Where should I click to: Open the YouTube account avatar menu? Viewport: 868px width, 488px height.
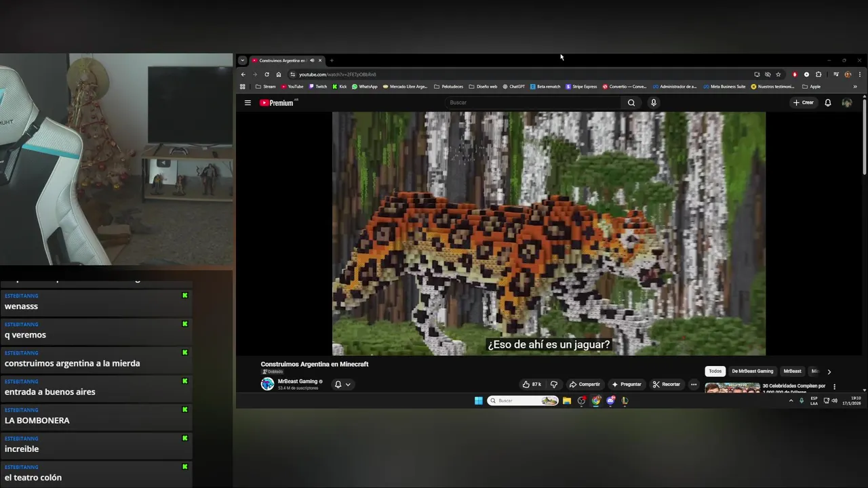coord(847,103)
